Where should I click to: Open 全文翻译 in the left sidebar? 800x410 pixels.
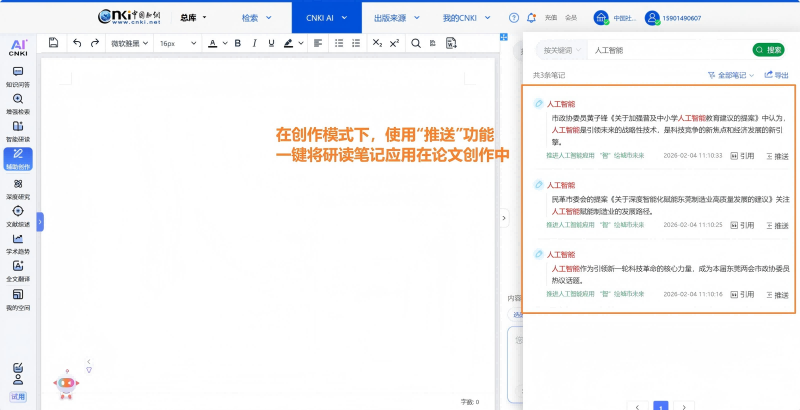18,271
